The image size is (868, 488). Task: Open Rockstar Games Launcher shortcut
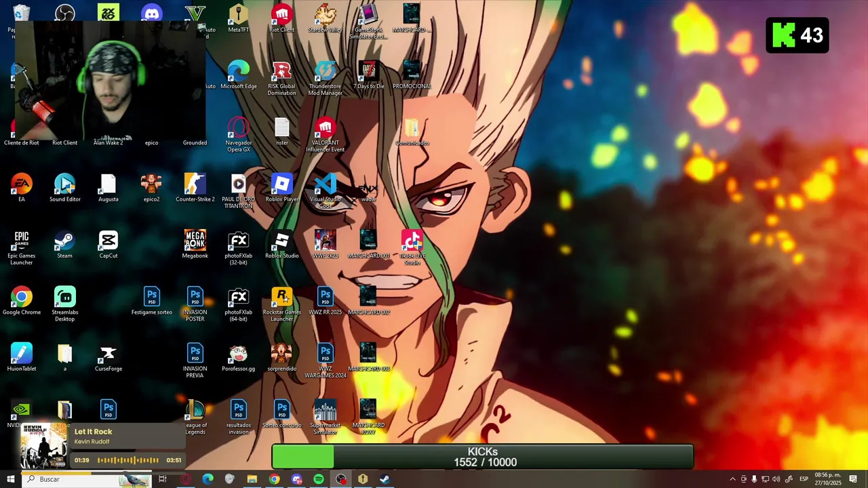[x=281, y=304]
